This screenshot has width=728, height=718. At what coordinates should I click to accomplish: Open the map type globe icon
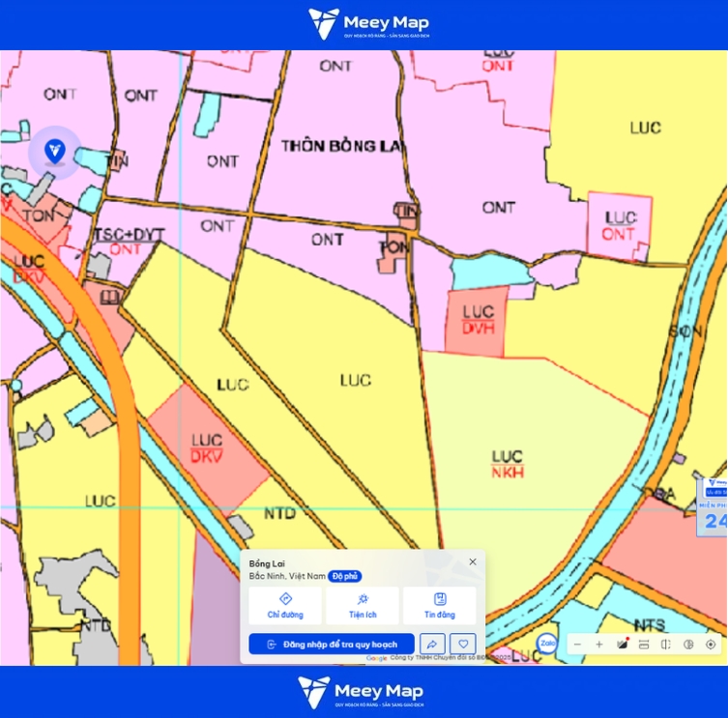click(688, 645)
